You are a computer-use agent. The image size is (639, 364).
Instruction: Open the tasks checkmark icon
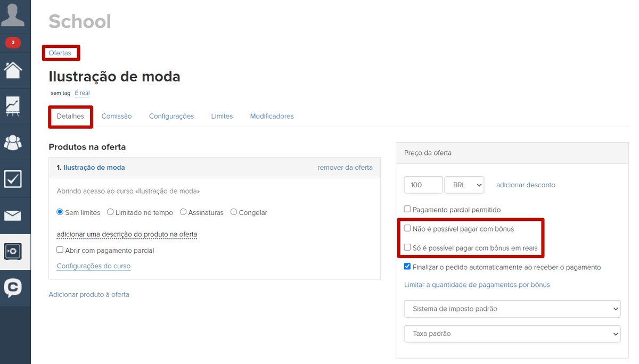(x=13, y=179)
